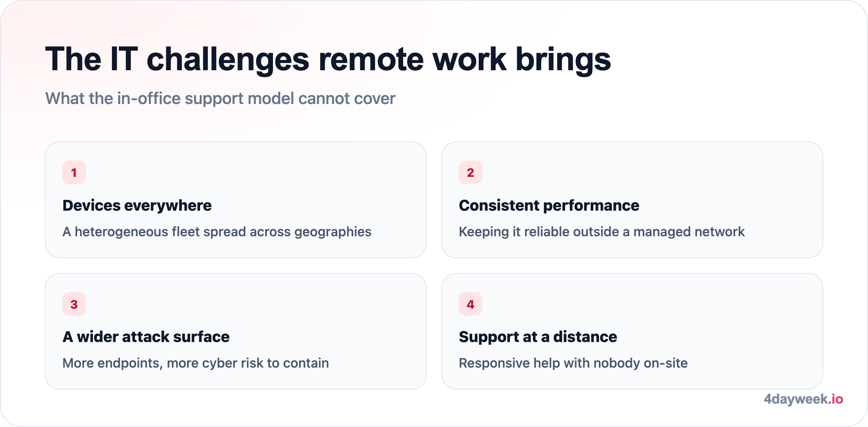Click 'Responsive help with nobody on-site' text

[x=573, y=363]
